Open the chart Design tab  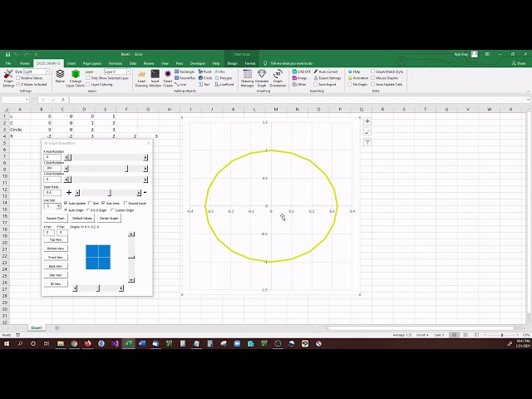click(x=233, y=63)
